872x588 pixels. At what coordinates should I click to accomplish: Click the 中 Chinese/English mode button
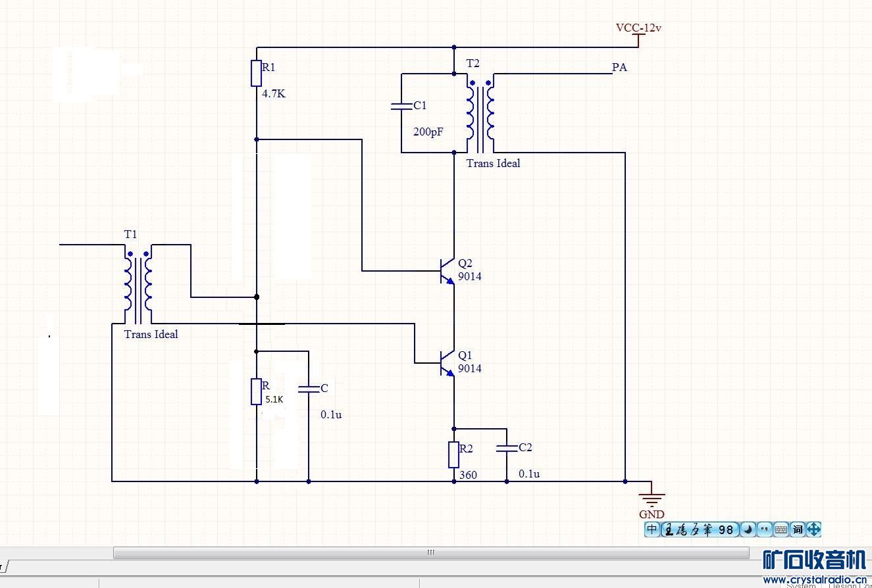pos(652,529)
